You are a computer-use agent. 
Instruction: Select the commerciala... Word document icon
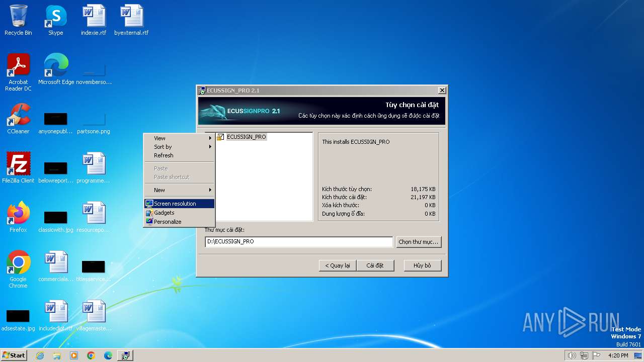(56, 266)
